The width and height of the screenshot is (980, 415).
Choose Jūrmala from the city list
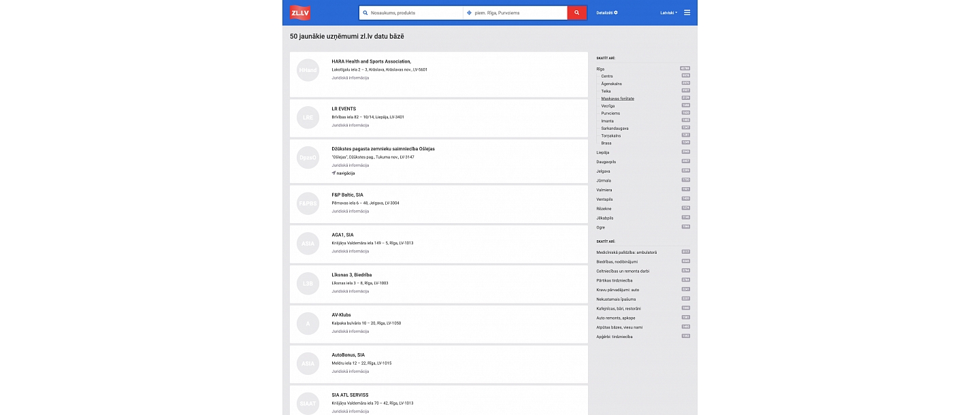(605, 180)
